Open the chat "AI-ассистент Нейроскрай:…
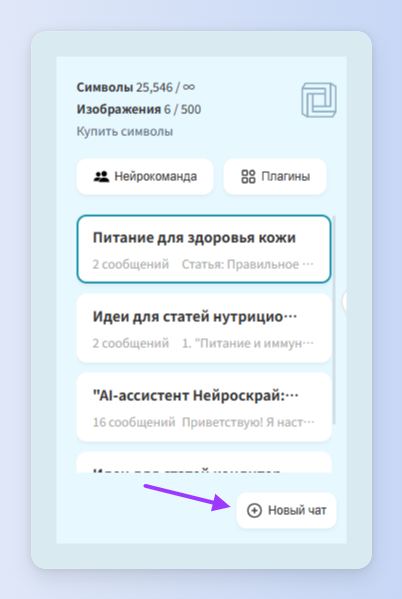The width and height of the screenshot is (402, 599). pos(204,407)
